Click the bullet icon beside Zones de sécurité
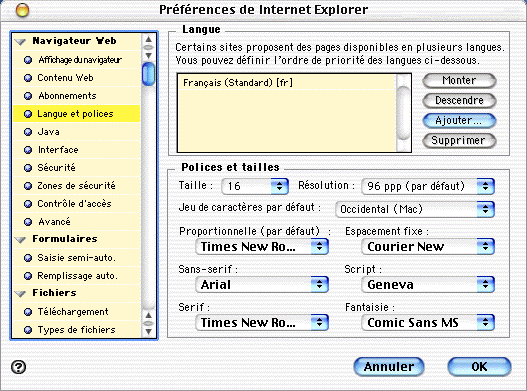The width and height of the screenshot is (527, 391). coord(28,186)
